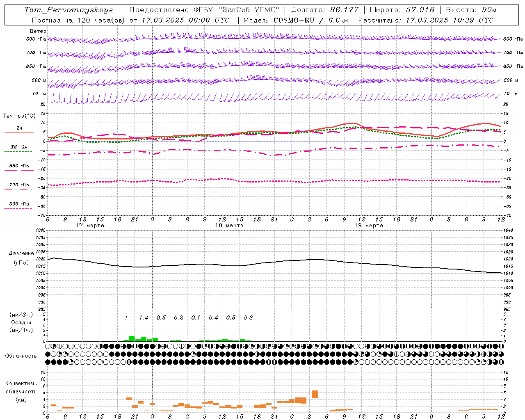Click "Предоставлено ФГБУ ЗапСиб УГМС" provider text
Image resolution: width=525 pixels, height=420 pixels.
pos(204,10)
